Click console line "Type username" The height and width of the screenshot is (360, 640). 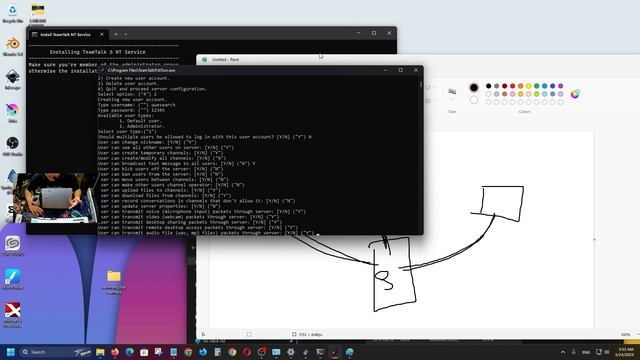137,105
